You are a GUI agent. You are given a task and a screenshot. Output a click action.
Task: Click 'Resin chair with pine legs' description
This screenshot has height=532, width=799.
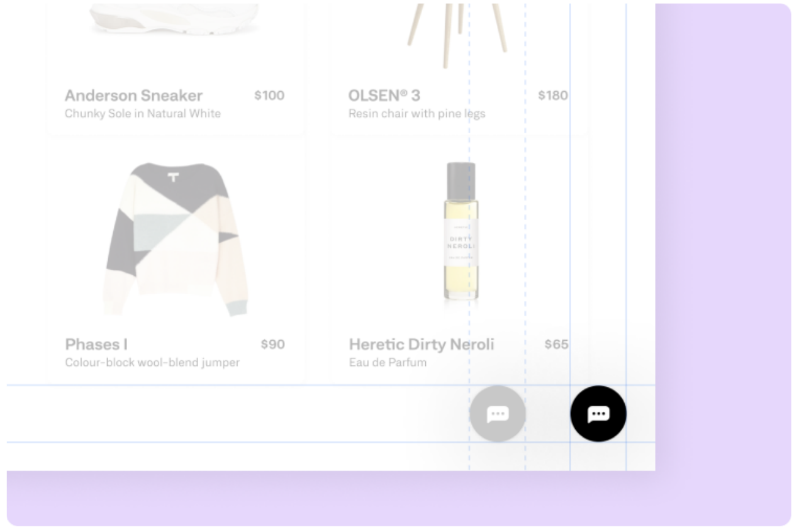click(417, 114)
